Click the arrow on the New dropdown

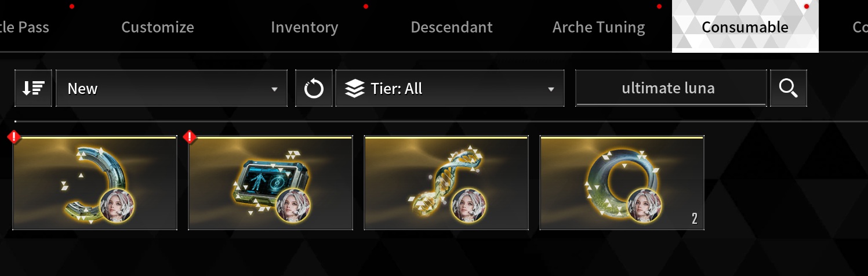274,89
